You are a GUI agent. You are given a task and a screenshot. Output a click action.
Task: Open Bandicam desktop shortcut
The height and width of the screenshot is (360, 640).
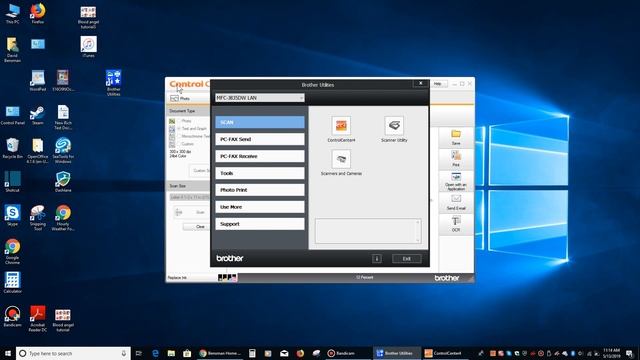coord(12,317)
